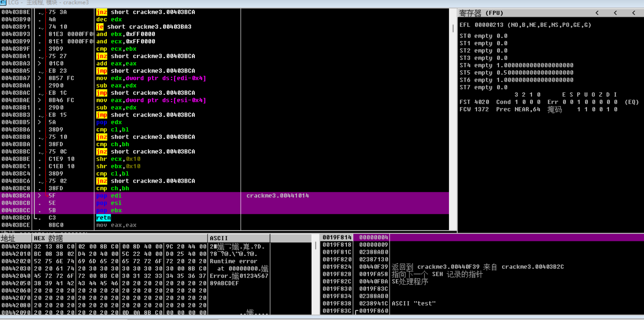Screen dimensions: 644x320
Task: Select the instruction at address 00403B8E
Action: 224,12
